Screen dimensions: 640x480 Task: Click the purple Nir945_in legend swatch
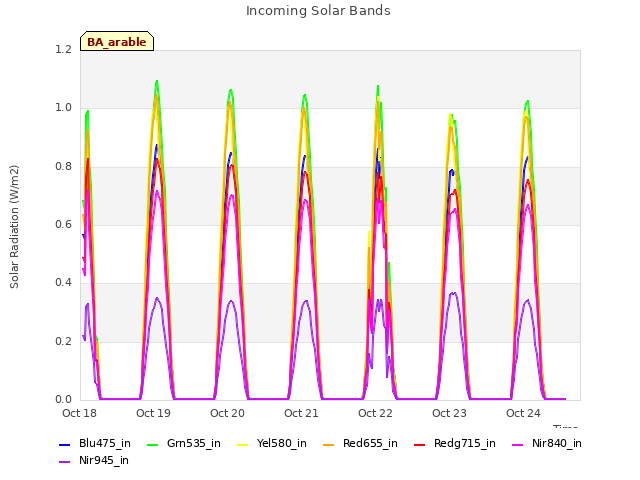(x=65, y=462)
